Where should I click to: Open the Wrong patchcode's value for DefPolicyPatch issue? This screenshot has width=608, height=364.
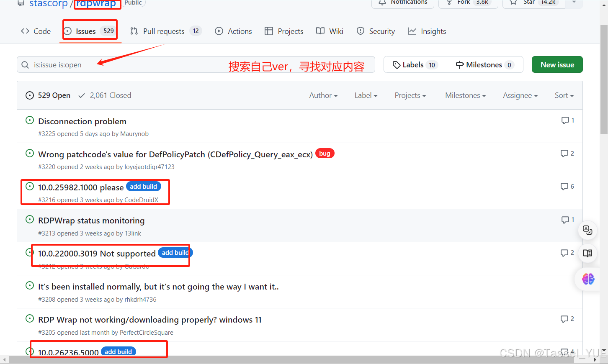(175, 154)
